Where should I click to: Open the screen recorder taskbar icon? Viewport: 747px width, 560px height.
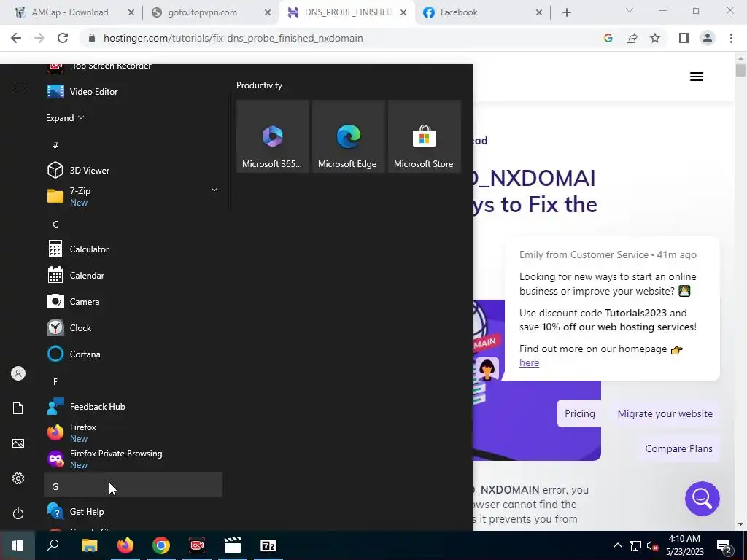pyautogui.click(x=197, y=545)
